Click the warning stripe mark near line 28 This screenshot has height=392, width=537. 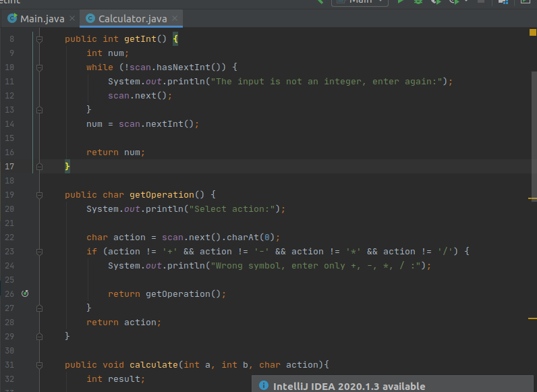(x=532, y=318)
